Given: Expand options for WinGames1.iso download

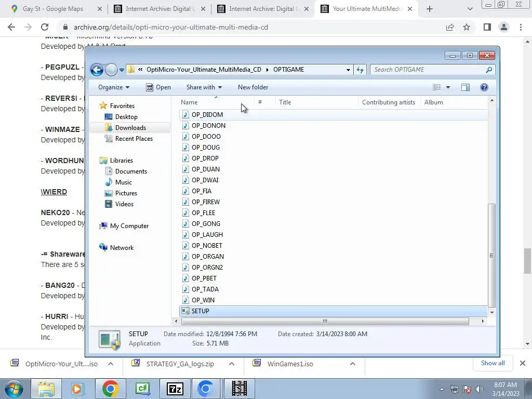Looking at the screenshot, I should 353,364.
